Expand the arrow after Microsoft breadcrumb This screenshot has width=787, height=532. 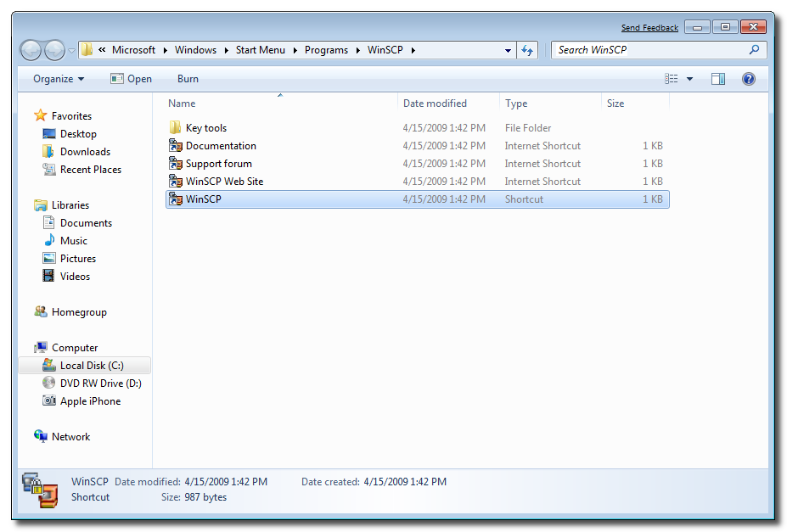coord(166,50)
